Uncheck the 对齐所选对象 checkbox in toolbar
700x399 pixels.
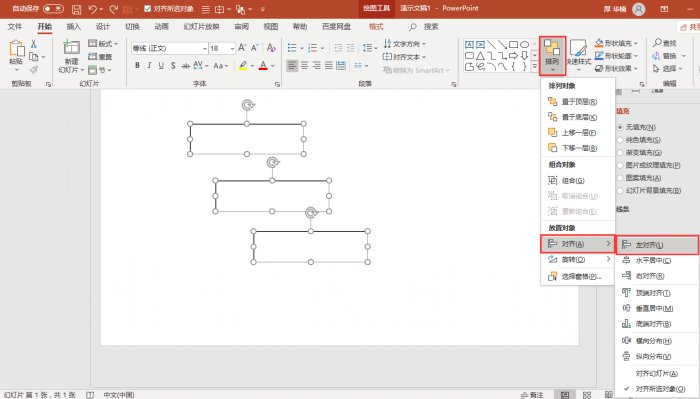pos(148,9)
